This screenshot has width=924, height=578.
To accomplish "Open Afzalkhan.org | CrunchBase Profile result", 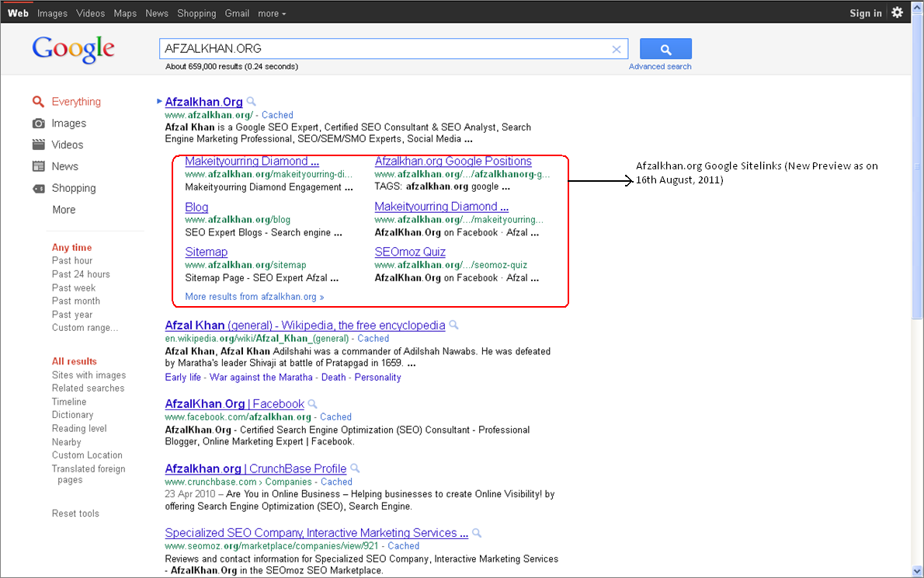I will coord(255,468).
